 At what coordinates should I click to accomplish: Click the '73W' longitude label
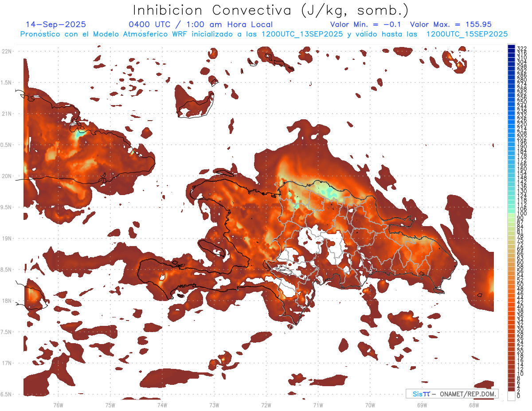(214, 404)
